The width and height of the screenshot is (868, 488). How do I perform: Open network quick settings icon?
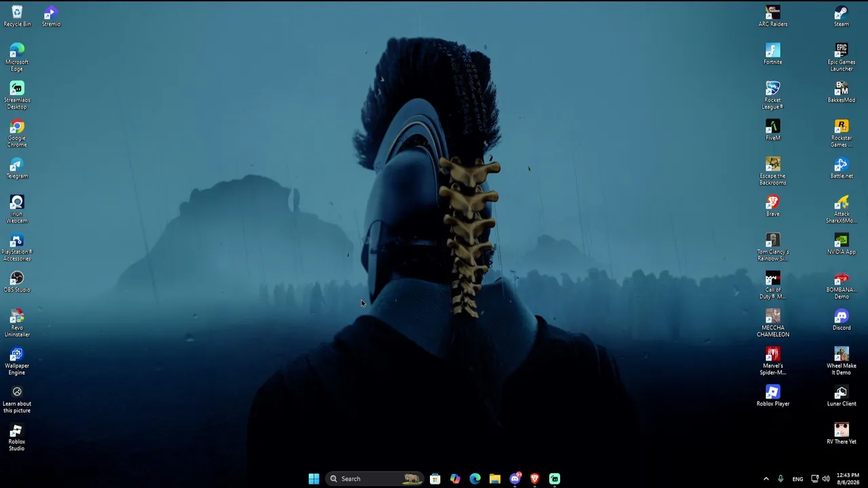[x=814, y=479]
